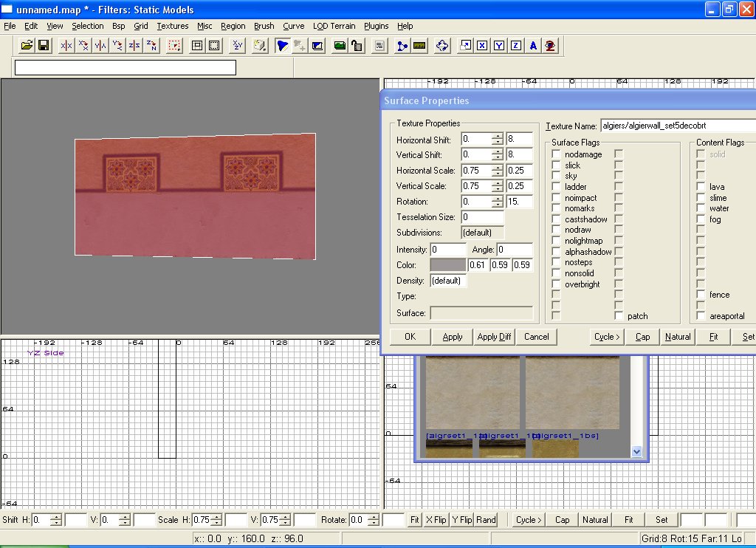Open the Textures menu
The height and width of the screenshot is (548, 756).
point(173,26)
